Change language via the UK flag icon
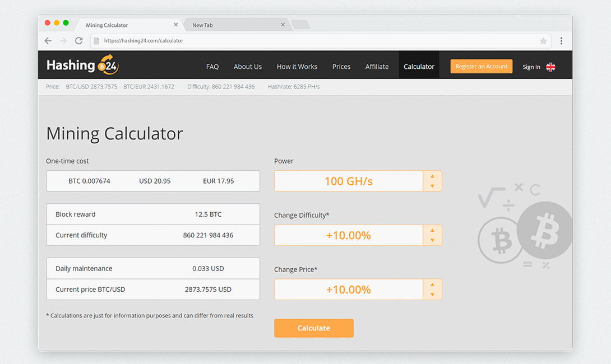 point(550,67)
